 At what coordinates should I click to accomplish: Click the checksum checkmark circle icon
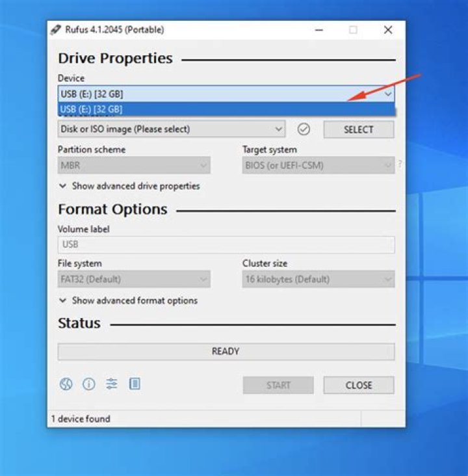(x=304, y=129)
